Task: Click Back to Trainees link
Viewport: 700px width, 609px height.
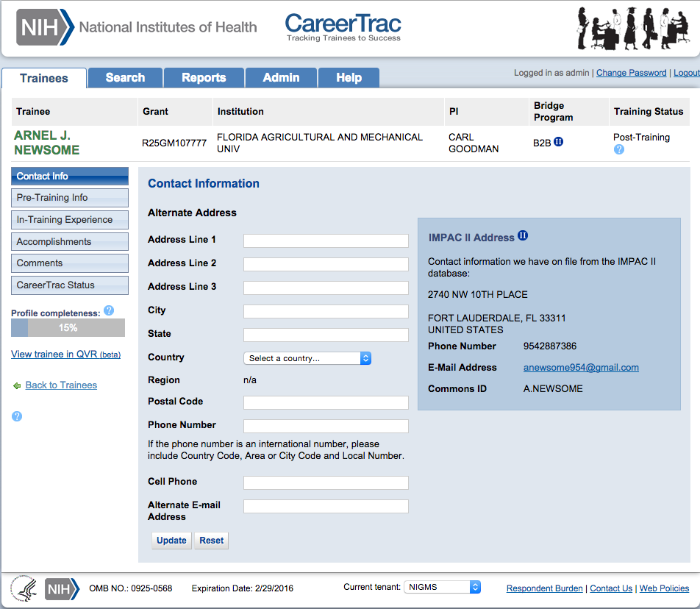Action: coord(61,385)
